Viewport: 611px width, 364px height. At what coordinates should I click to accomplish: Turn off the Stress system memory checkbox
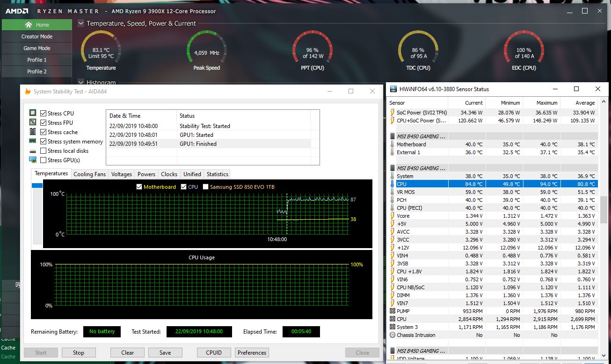tap(43, 141)
